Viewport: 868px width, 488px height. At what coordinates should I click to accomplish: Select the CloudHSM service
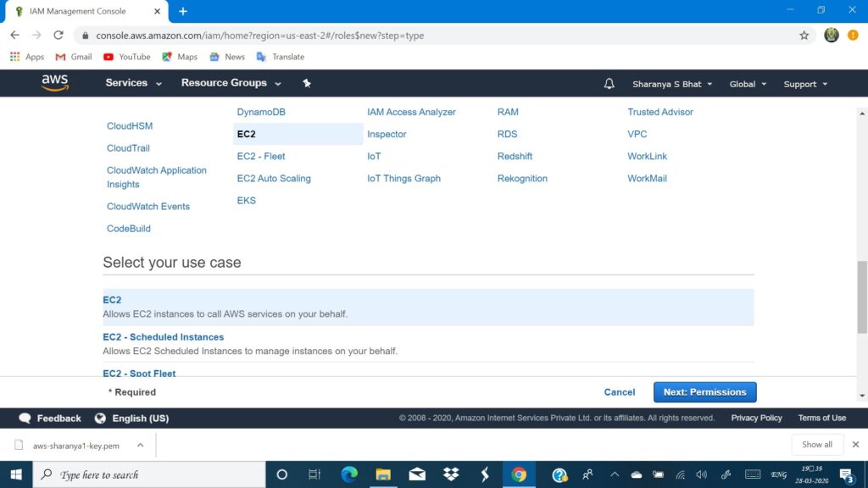(x=130, y=125)
